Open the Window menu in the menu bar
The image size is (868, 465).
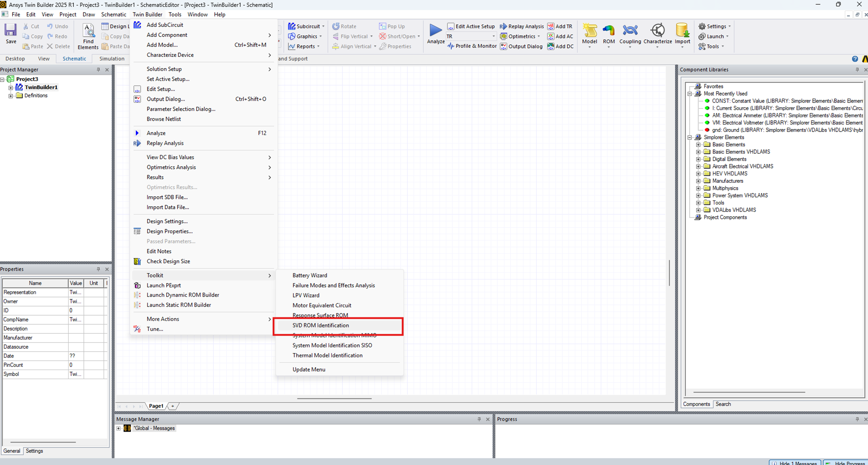(x=197, y=14)
